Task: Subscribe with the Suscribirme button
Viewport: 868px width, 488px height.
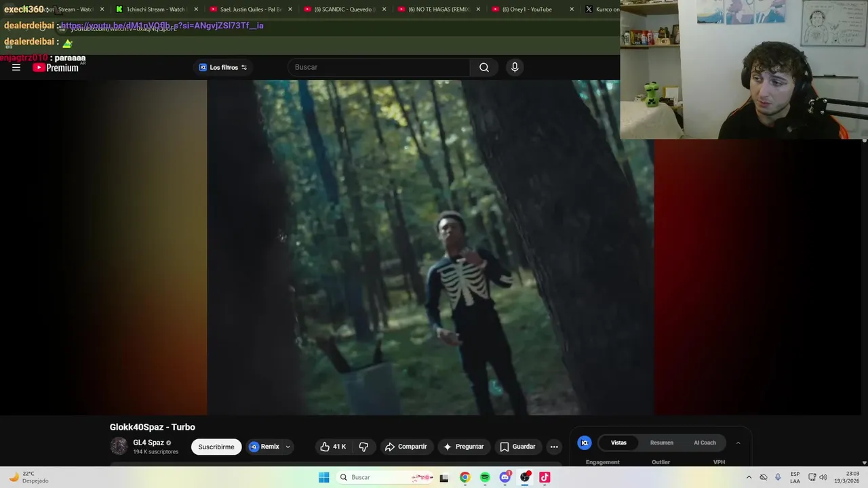Action: click(216, 447)
